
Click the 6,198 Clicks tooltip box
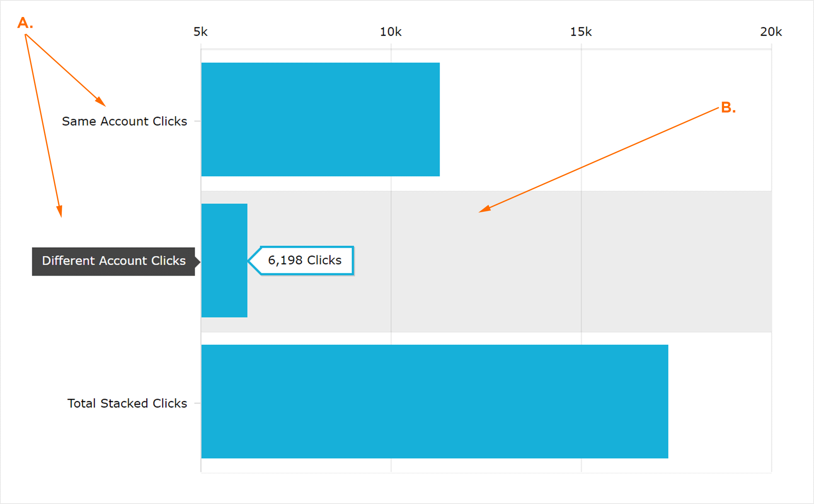pos(305,260)
